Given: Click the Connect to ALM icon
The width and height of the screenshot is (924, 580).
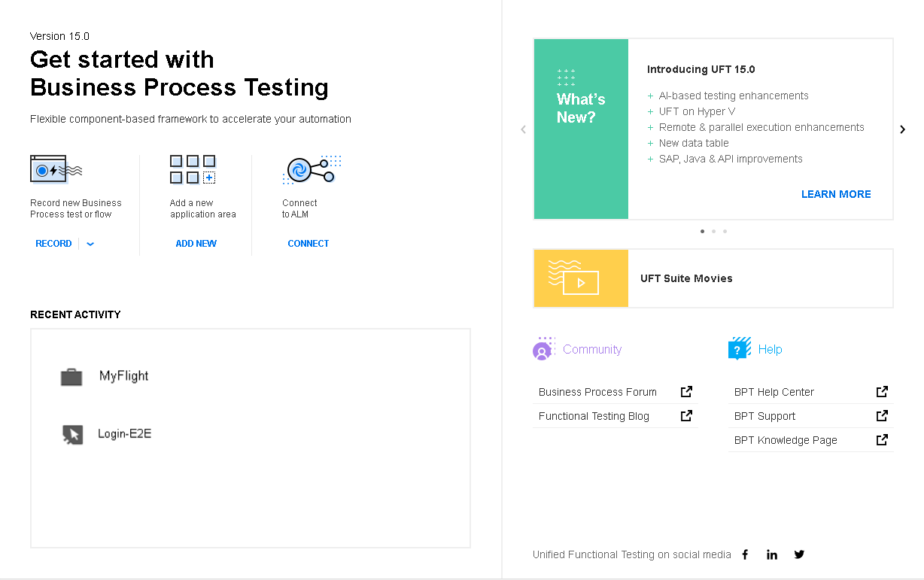Looking at the screenshot, I should click(x=311, y=170).
